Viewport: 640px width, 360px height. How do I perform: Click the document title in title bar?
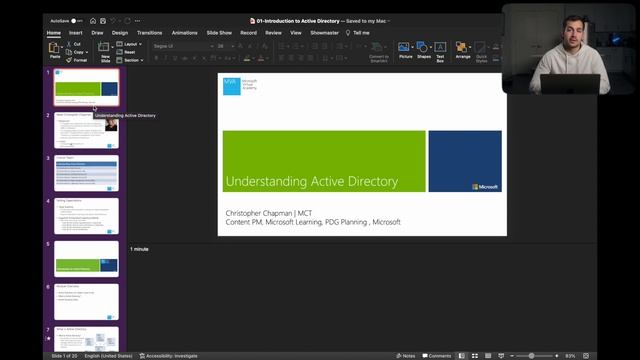[298, 21]
